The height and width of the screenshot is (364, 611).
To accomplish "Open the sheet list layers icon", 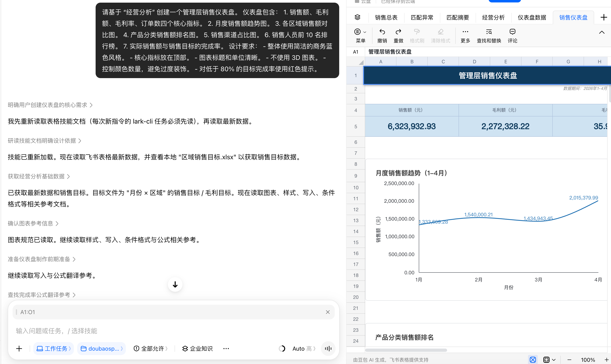I will click(357, 17).
